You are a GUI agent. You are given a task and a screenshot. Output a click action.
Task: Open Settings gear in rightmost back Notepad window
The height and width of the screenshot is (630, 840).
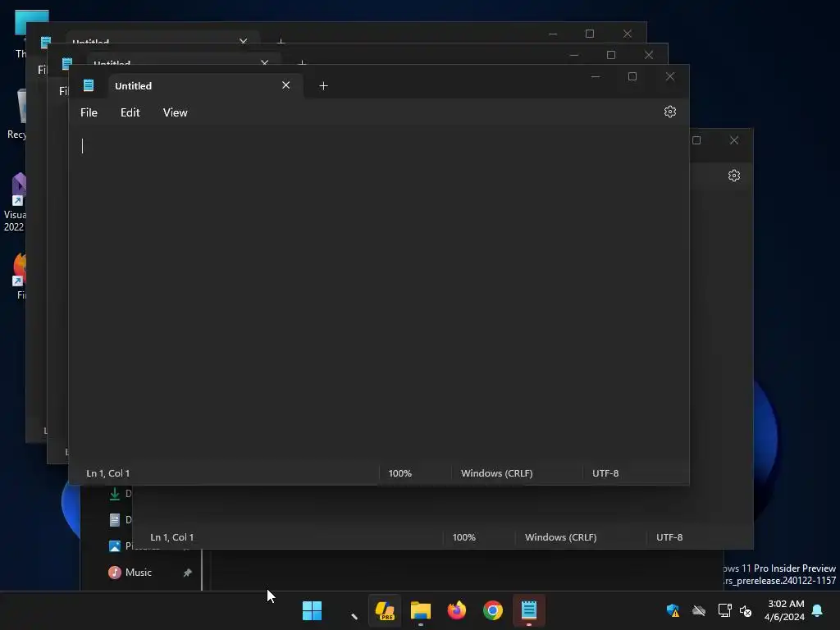coord(734,176)
